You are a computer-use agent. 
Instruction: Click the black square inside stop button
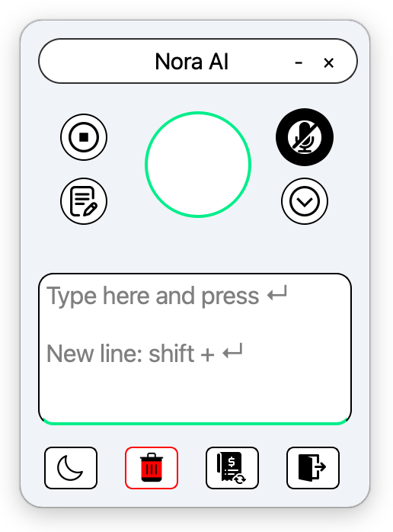[84, 137]
